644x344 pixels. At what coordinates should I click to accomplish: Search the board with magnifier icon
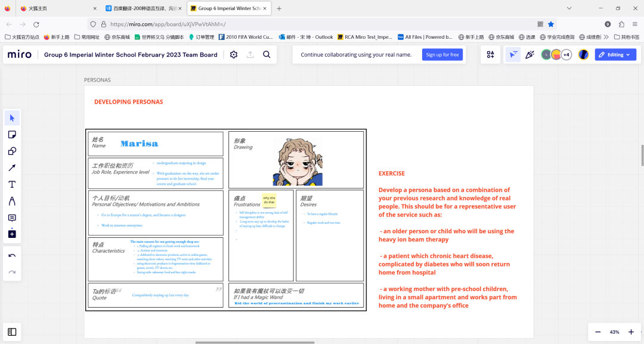tap(267, 55)
